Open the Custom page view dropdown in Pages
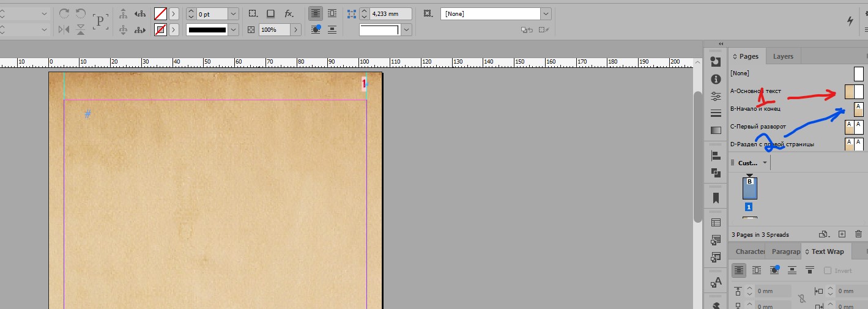 [765, 163]
